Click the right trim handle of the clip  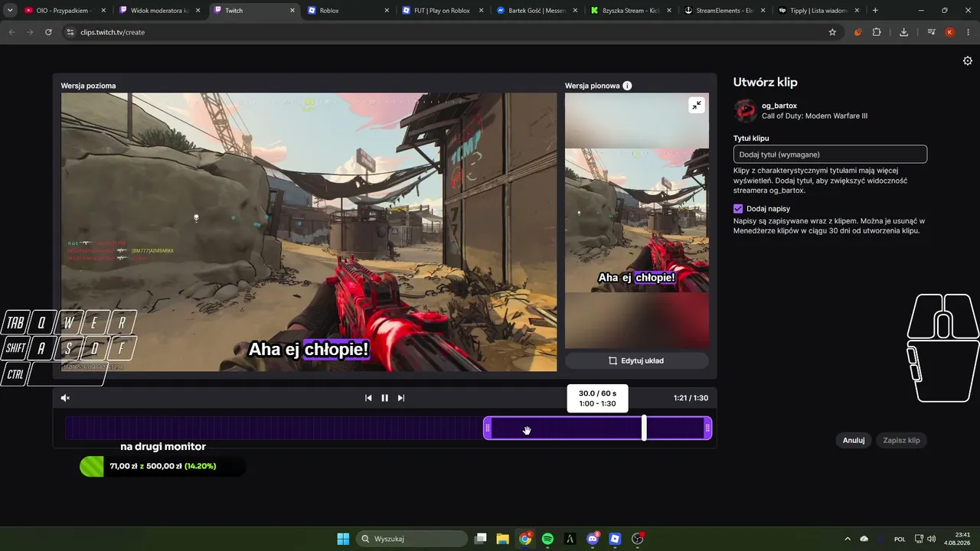click(x=707, y=428)
